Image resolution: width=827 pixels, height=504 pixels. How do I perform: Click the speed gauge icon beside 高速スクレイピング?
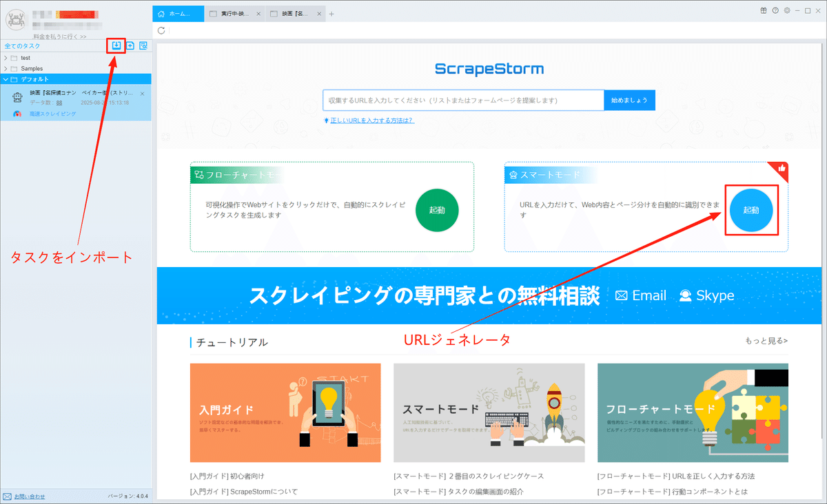click(x=18, y=113)
